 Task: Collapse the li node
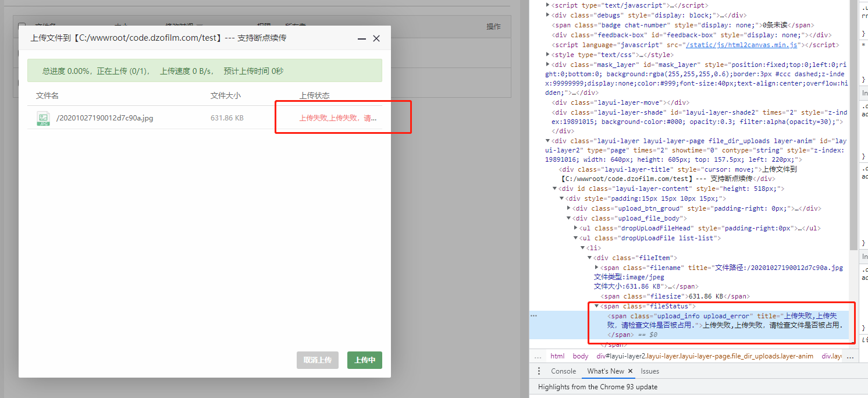(582, 248)
